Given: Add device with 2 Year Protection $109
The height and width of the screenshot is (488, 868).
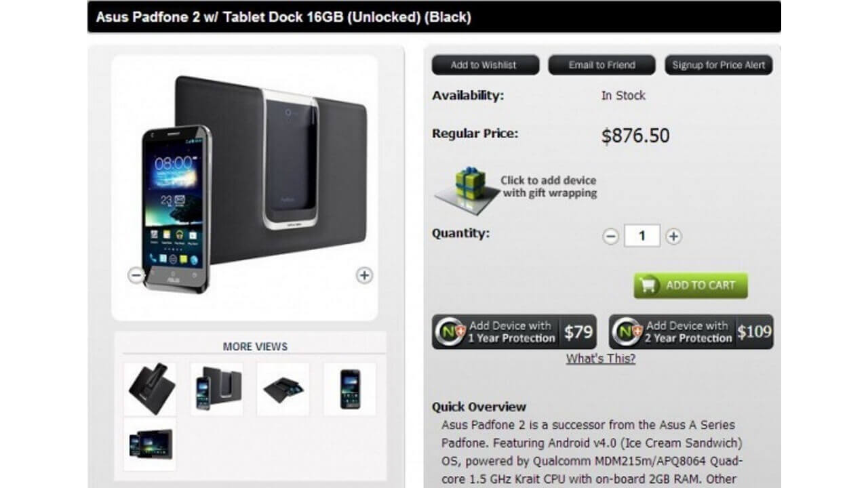Looking at the screenshot, I should tap(691, 331).
